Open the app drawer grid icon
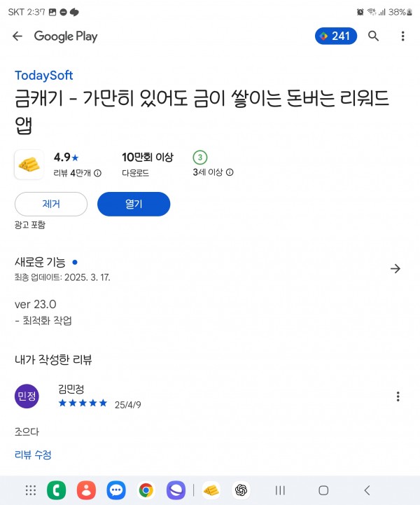The height and width of the screenshot is (505, 420). click(x=31, y=490)
